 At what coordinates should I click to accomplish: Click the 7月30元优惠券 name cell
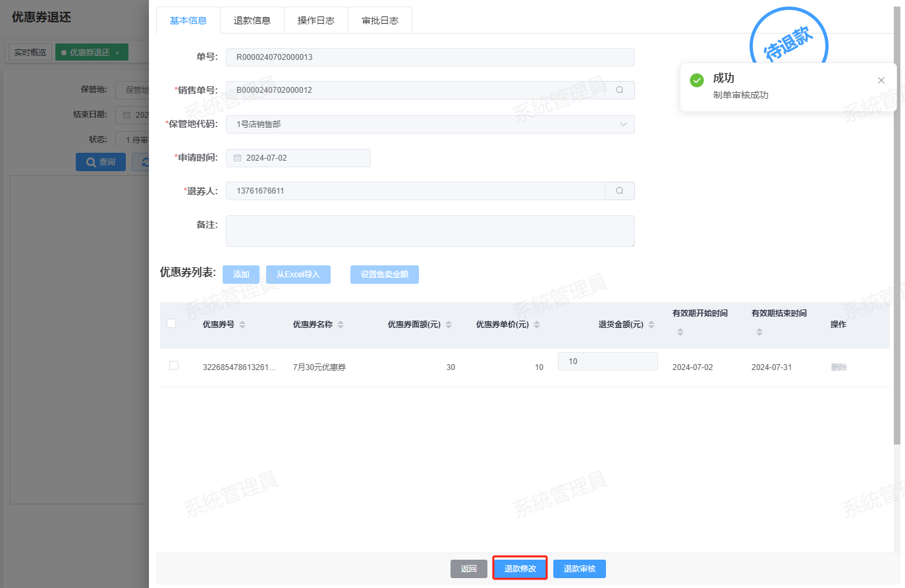pos(319,367)
